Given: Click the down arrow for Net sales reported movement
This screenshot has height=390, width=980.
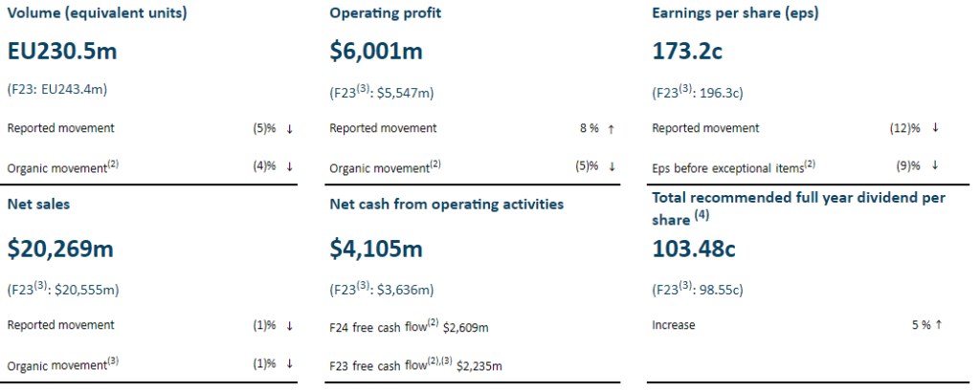Looking at the screenshot, I should (289, 325).
